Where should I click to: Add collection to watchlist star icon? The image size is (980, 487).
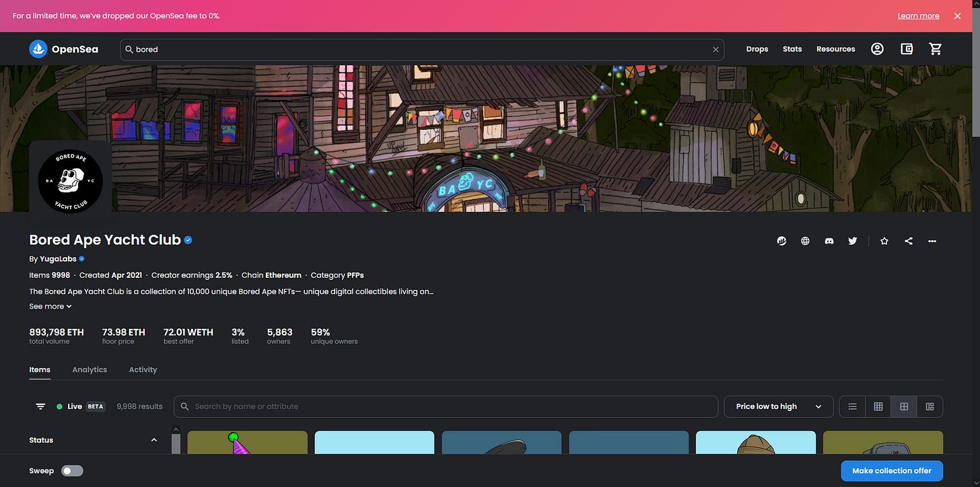coord(884,241)
